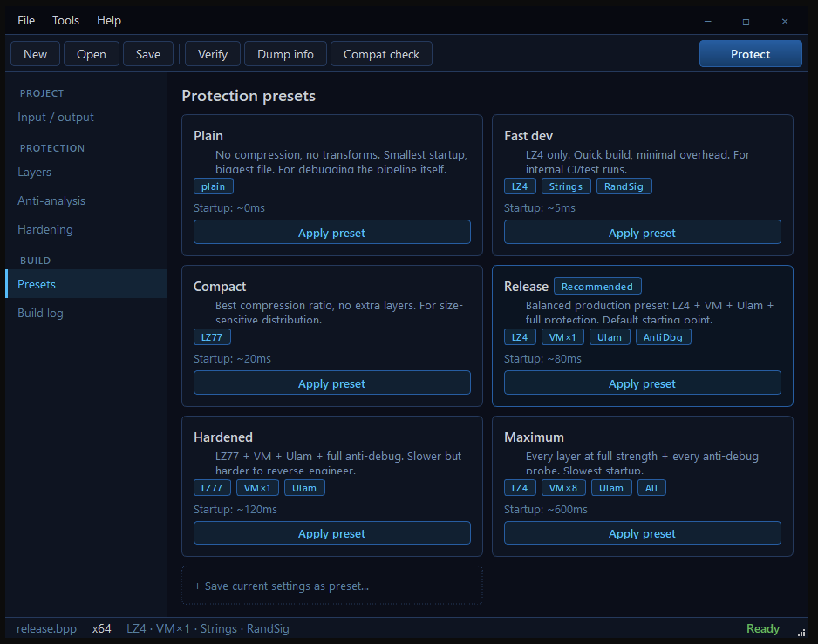
Task: Click the blue Protect button
Action: [750, 54]
